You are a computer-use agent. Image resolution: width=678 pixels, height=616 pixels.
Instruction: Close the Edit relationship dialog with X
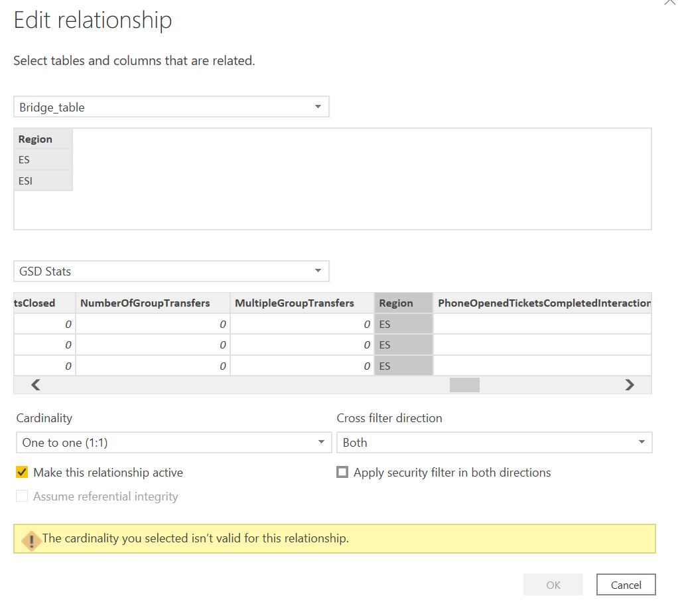(670, 2)
